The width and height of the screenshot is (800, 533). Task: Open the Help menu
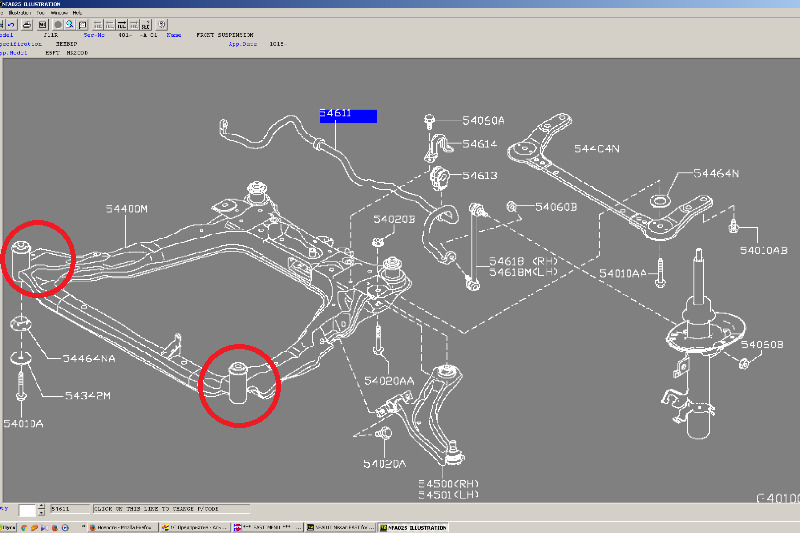pyautogui.click(x=77, y=12)
